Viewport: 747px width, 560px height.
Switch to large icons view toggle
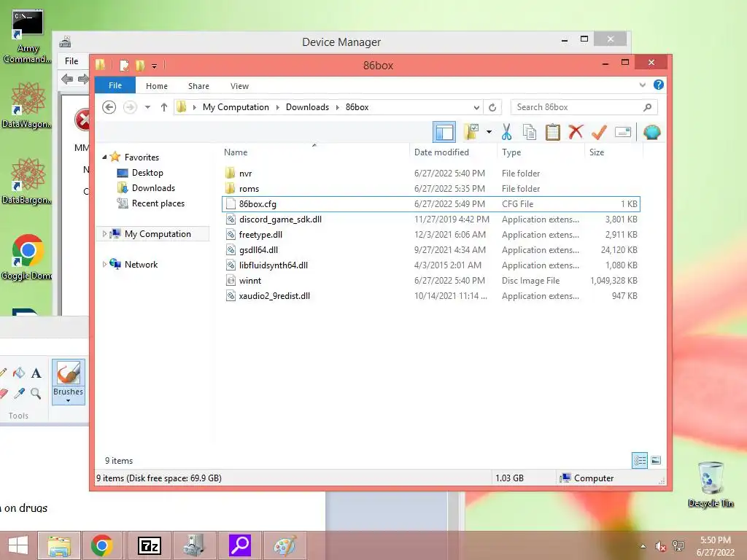coord(656,460)
